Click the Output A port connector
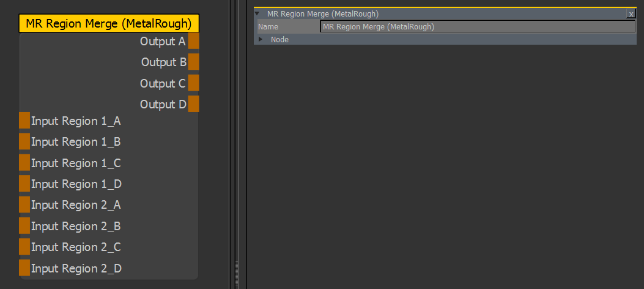 coord(193,41)
